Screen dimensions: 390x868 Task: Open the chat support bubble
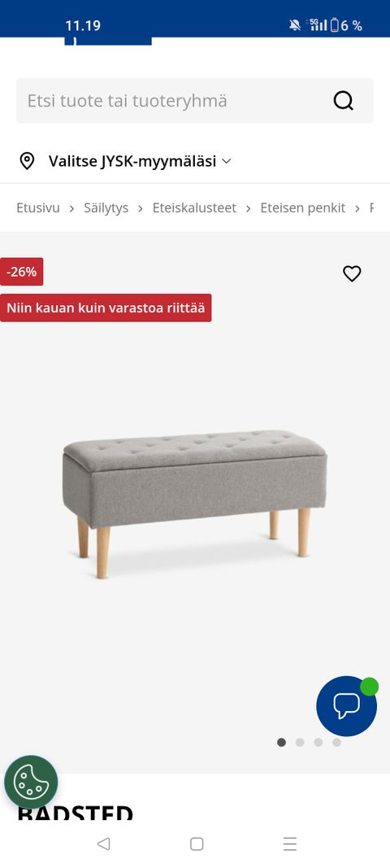pos(347,706)
